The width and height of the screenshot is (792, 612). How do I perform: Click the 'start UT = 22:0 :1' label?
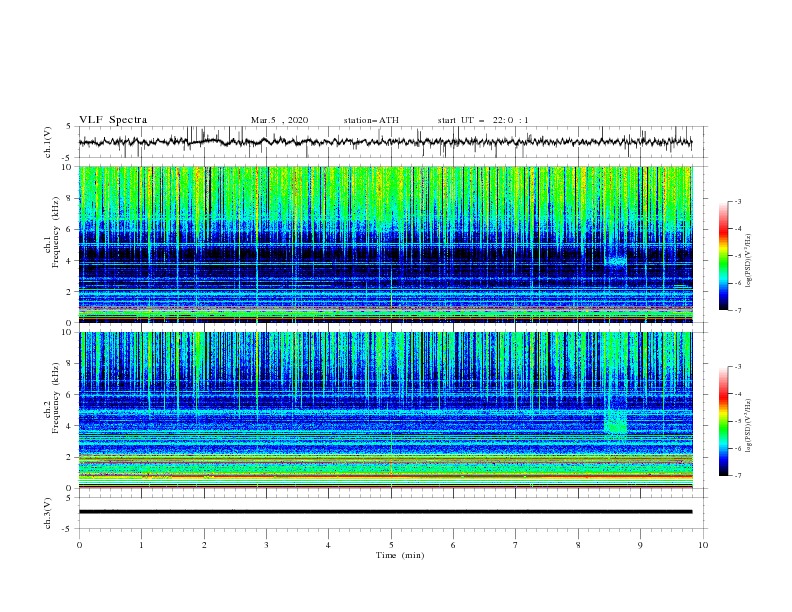click(483, 120)
